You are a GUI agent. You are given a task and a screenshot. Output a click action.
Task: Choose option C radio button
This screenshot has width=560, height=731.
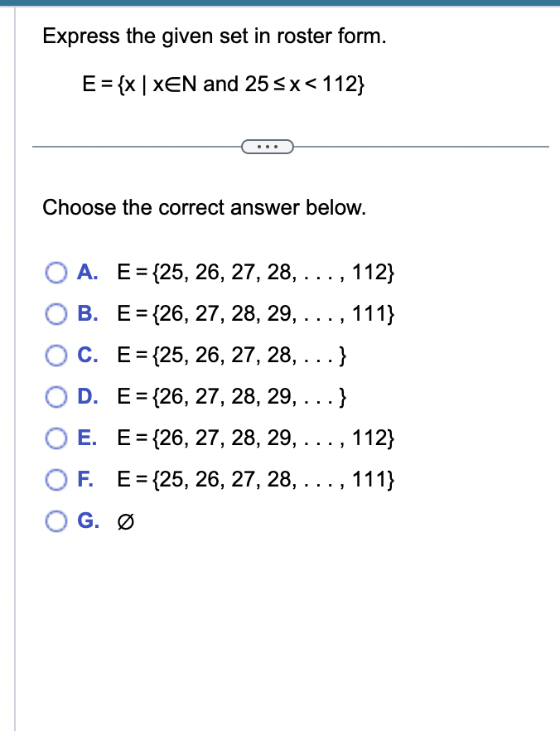coord(56,356)
